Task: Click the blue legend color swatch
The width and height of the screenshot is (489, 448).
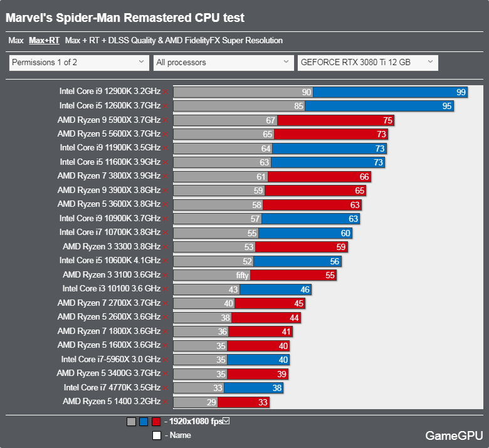Action: coord(144,422)
